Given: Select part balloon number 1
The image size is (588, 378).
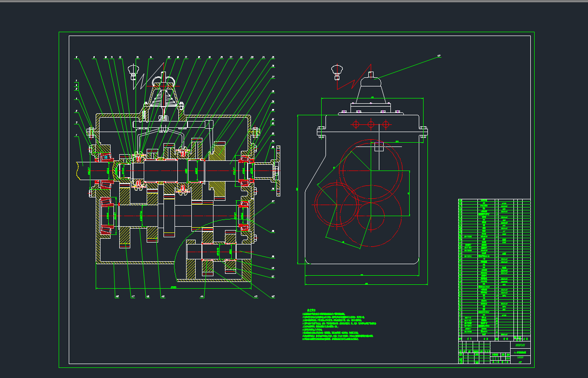Looking at the screenshot, I should pyautogui.click(x=76, y=135).
